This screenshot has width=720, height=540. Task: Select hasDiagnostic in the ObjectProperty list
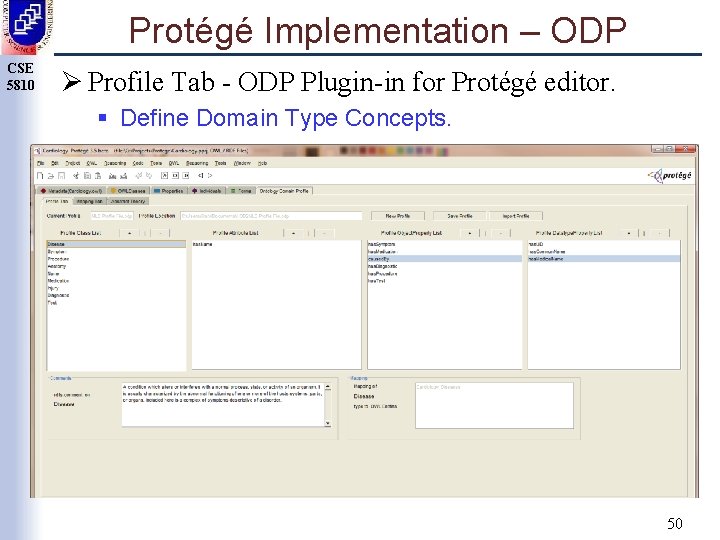click(x=444, y=266)
